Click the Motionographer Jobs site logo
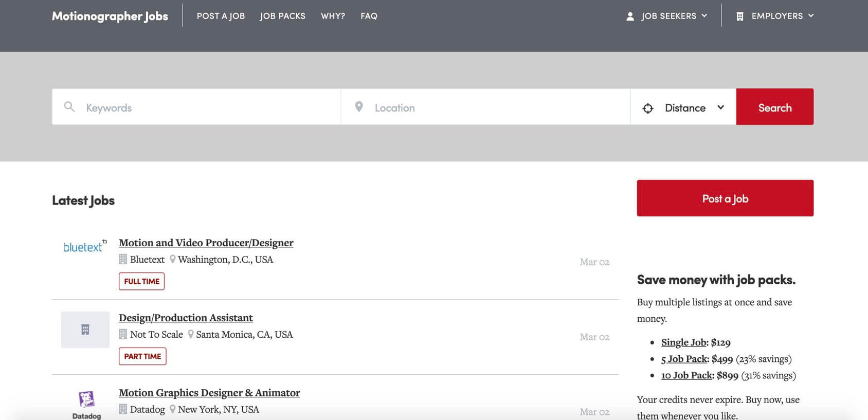Viewport: 868px width, 420px height. pyautogui.click(x=110, y=16)
